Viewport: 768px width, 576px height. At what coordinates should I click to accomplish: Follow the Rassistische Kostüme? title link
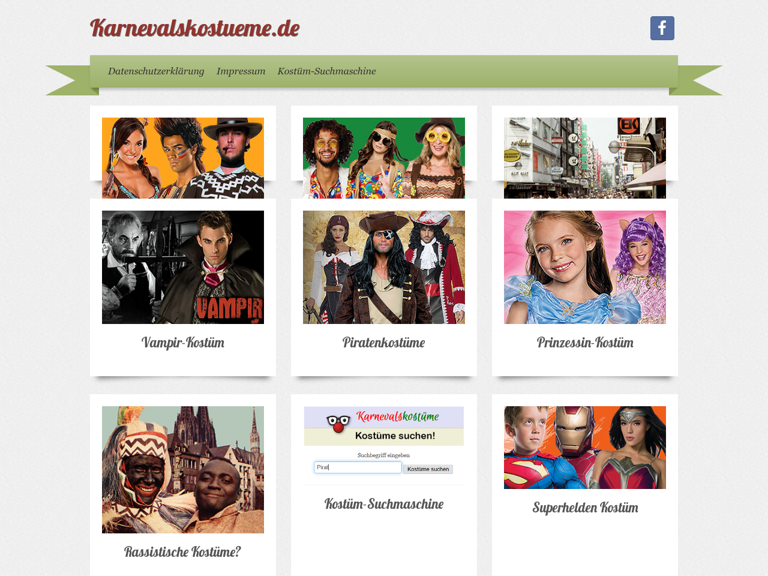[183, 552]
